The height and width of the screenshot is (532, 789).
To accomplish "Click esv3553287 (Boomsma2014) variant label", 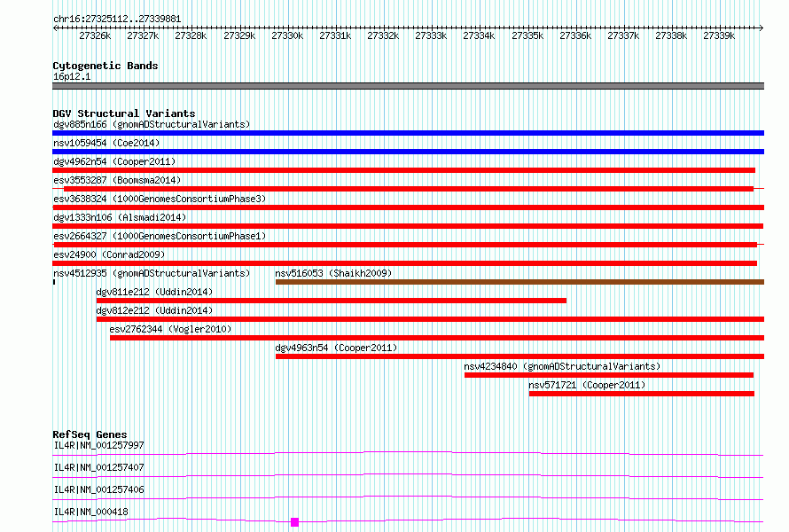I will (117, 180).
